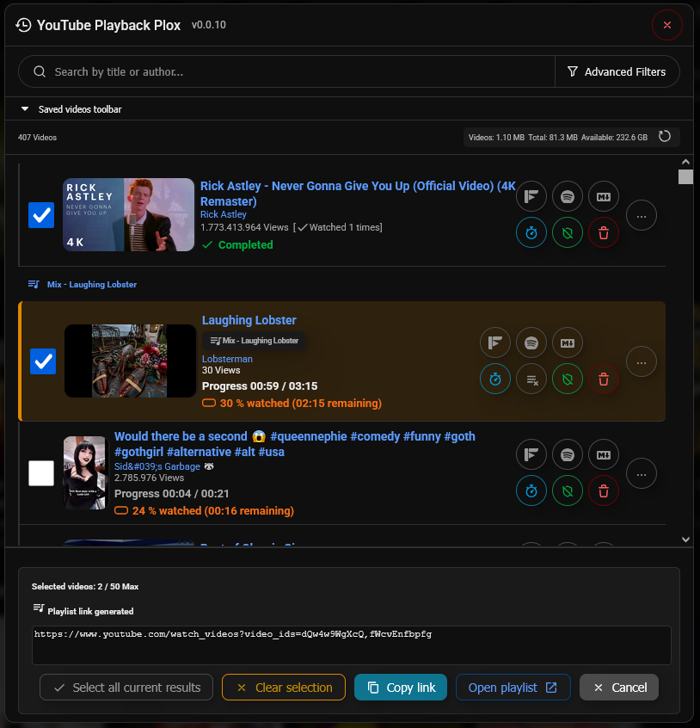Click the Laughing Lobster video thumbnail
The image size is (700, 728).
[x=131, y=361]
